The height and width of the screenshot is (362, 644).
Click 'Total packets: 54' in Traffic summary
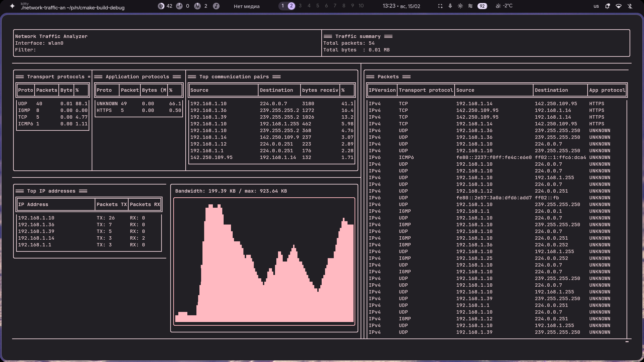pyautogui.click(x=349, y=43)
